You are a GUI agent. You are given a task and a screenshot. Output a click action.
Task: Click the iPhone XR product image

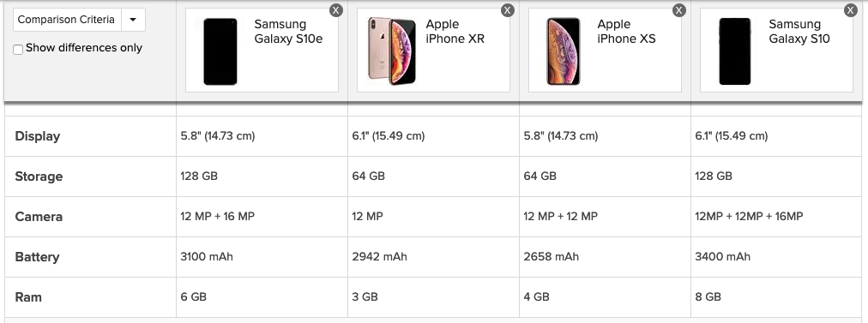392,51
